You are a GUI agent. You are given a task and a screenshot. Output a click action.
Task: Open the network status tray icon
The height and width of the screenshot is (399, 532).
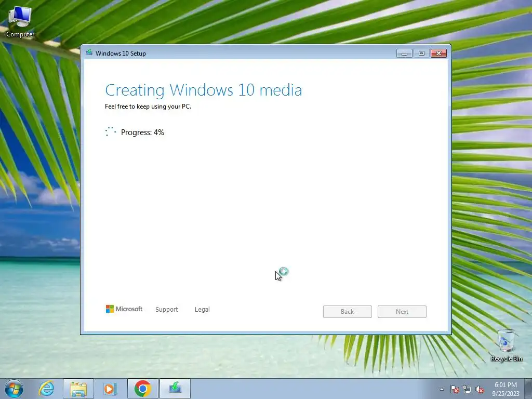(x=467, y=390)
